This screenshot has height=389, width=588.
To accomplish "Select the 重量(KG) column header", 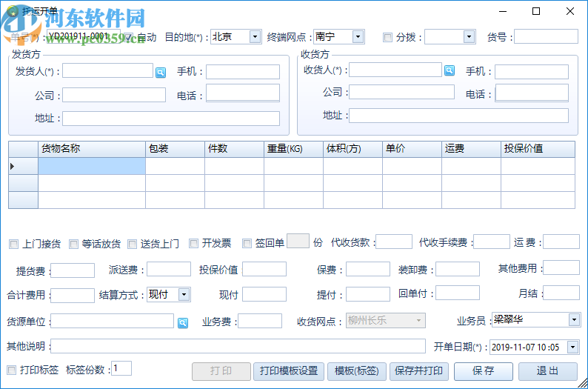I will [x=293, y=149].
